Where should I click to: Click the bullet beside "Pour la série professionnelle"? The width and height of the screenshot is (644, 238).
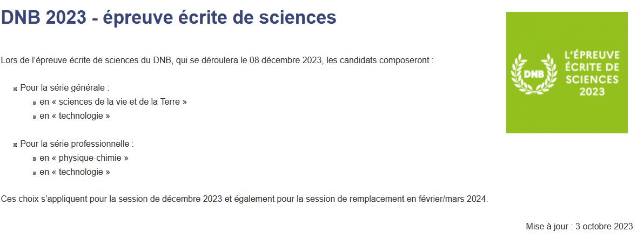16,145
